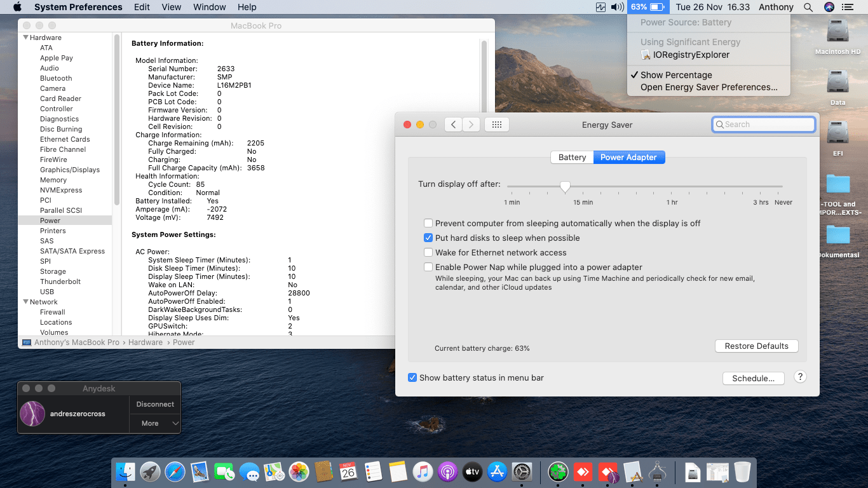The image size is (868, 488).
Task: Open System Preferences in the Dock
Action: [522, 471]
